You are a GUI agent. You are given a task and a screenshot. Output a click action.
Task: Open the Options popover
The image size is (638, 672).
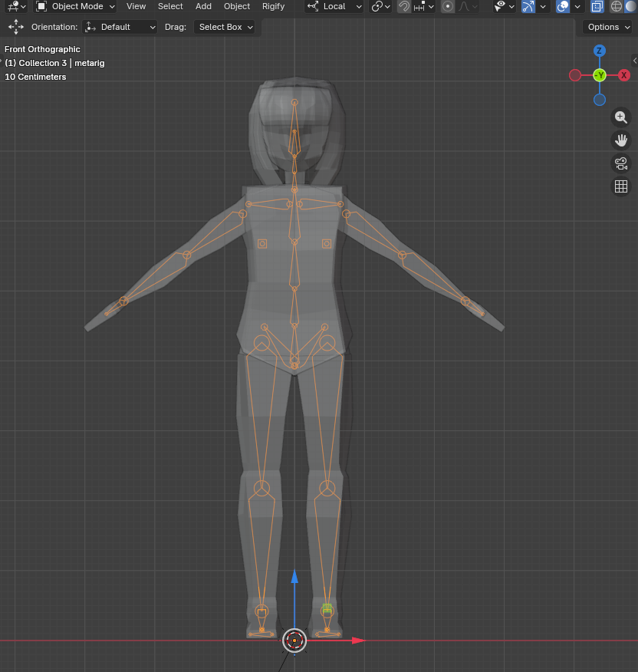click(x=608, y=27)
